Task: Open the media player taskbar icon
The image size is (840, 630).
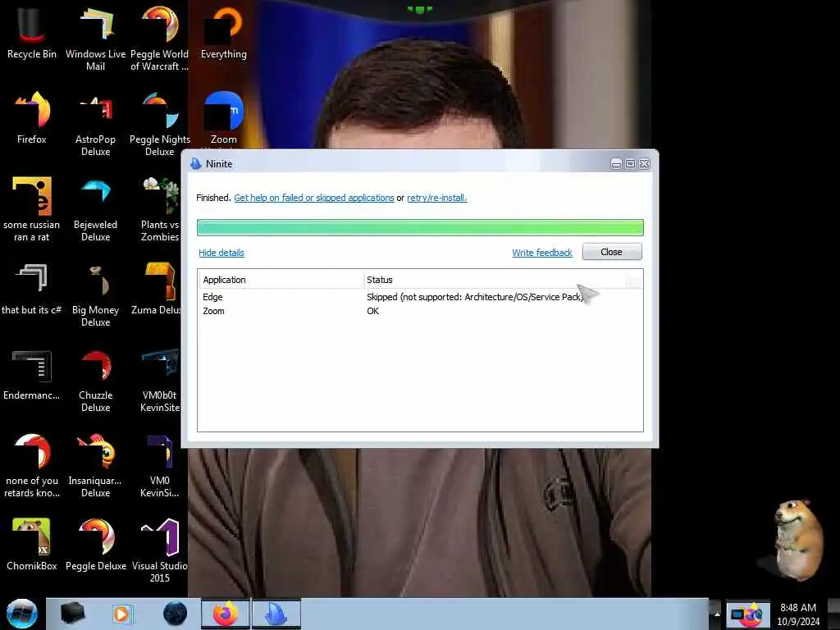Action: click(x=123, y=614)
